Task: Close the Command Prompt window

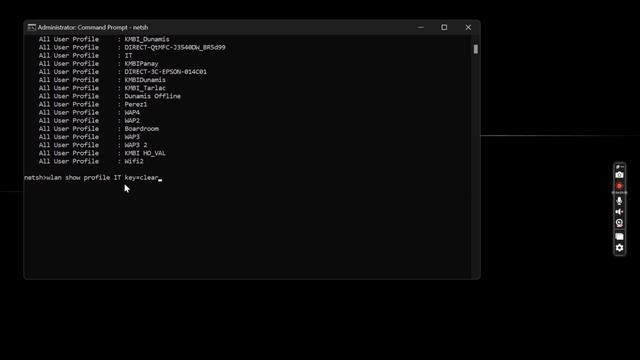Action: (x=468, y=27)
